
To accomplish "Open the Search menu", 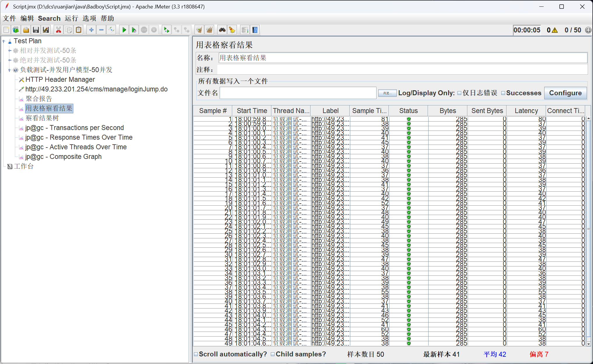I will 49,18.
